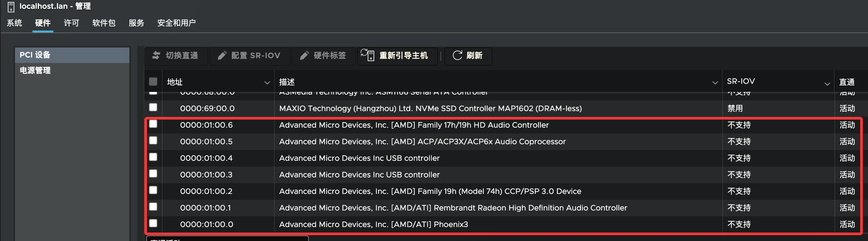Click 不支持 in the 0000:01:00.6 row
This screenshot has height=241, width=868.
coord(739,125)
